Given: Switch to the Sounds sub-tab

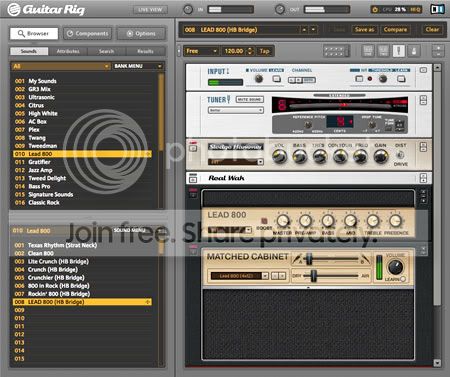Looking at the screenshot, I should pos(29,51).
